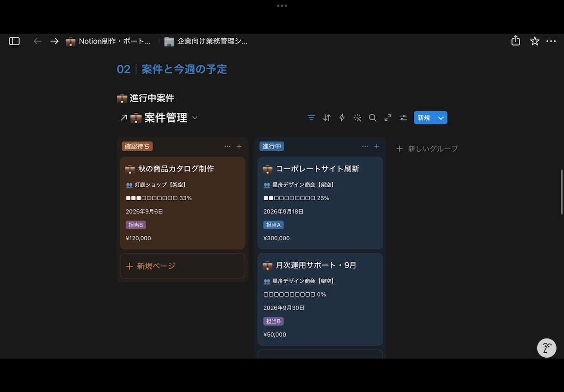Add 新しいグループ column
Image resolution: width=564 pixels, height=392 pixels.
click(427, 149)
